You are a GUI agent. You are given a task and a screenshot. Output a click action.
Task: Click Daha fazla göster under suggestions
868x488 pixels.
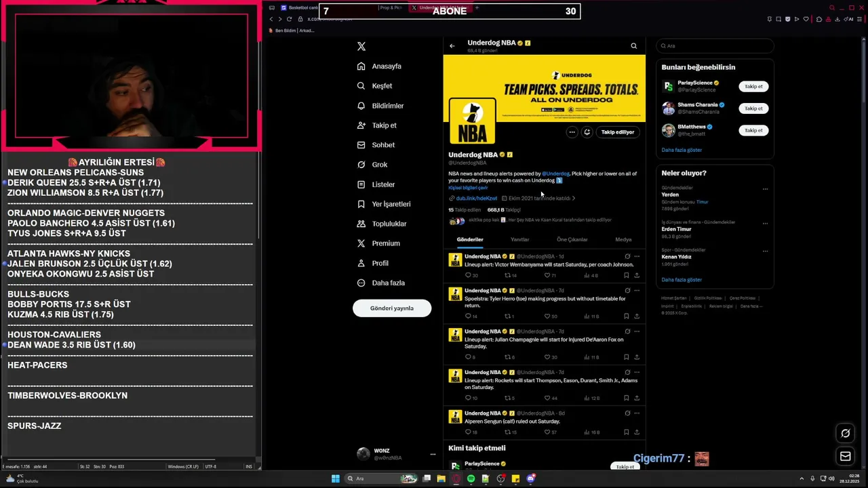(682, 150)
